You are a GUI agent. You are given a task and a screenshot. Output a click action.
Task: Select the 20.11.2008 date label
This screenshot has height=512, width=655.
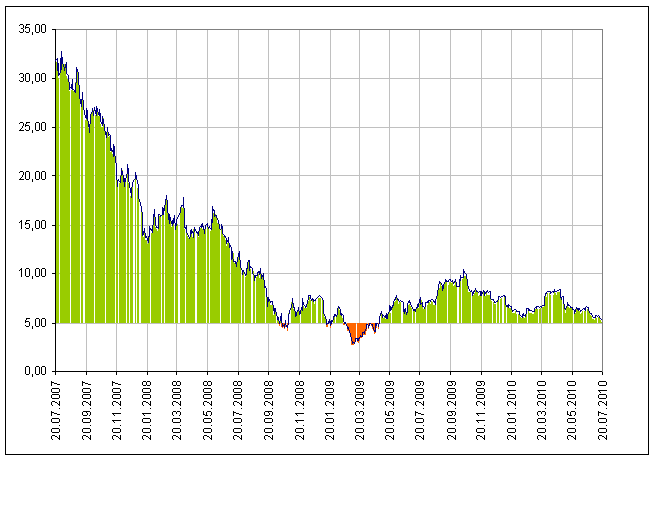300,410
